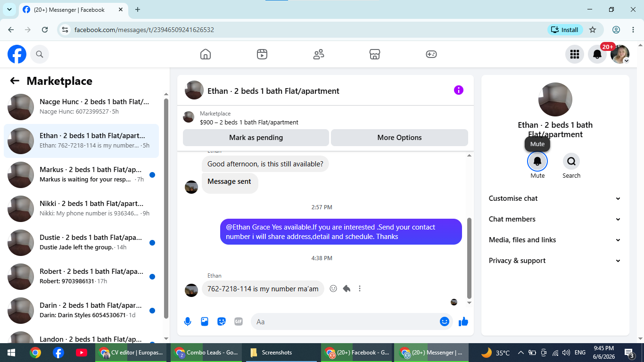Screen dimensions: 644x362
Task: Open the Reels video icon
Action: [x=262, y=54]
